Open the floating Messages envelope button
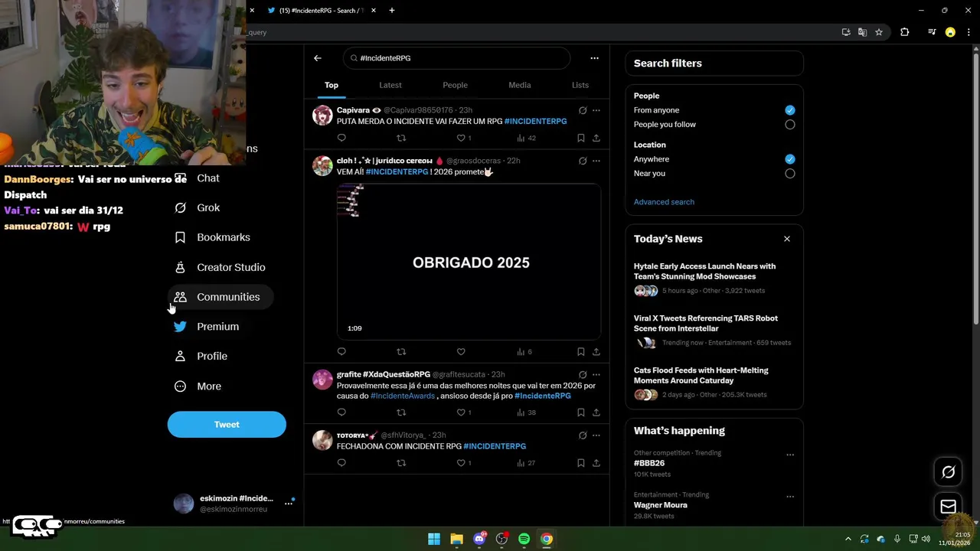This screenshot has height=551, width=980. (949, 507)
